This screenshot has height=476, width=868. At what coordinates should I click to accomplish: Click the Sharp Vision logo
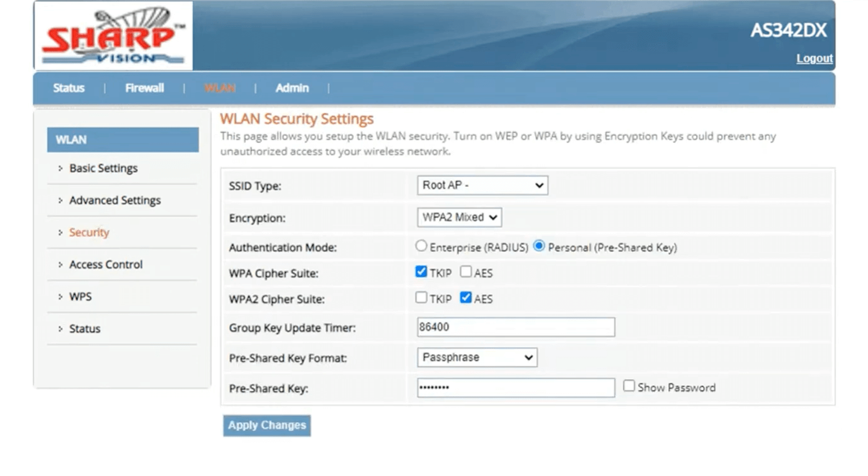click(113, 36)
